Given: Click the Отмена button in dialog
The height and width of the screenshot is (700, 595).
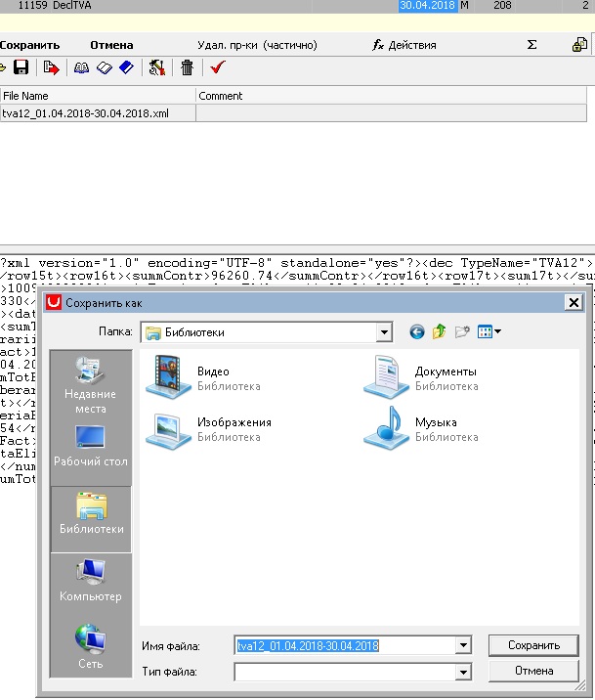Looking at the screenshot, I should pyautogui.click(x=533, y=671).
